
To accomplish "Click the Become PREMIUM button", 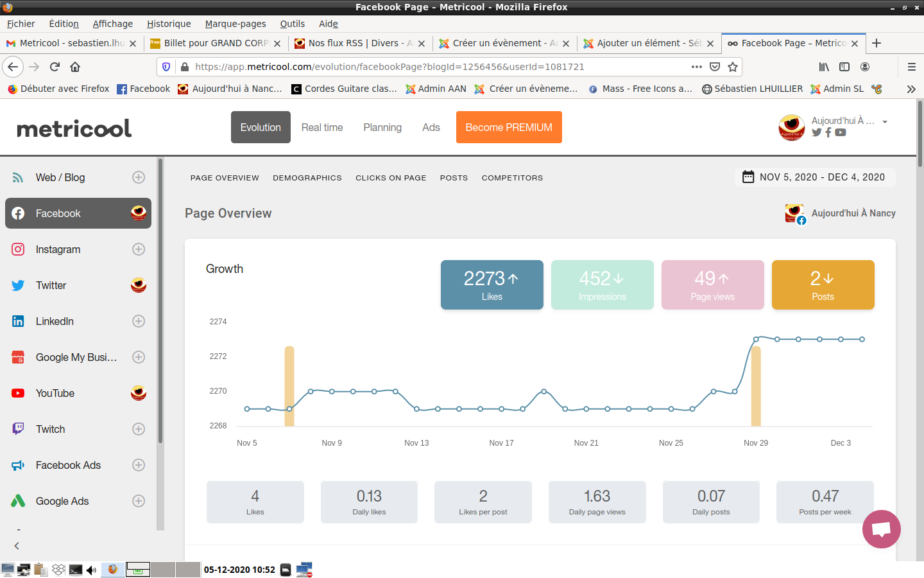I will click(x=509, y=127).
